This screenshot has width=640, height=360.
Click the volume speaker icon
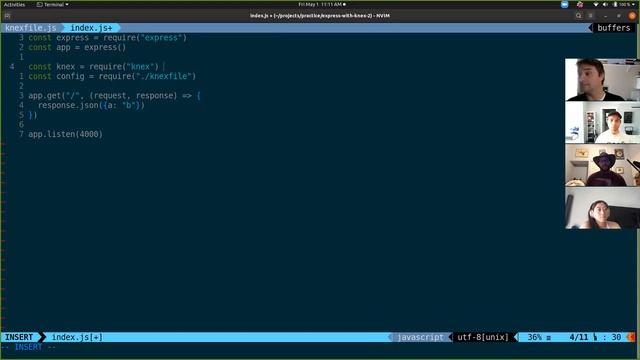click(x=605, y=4)
